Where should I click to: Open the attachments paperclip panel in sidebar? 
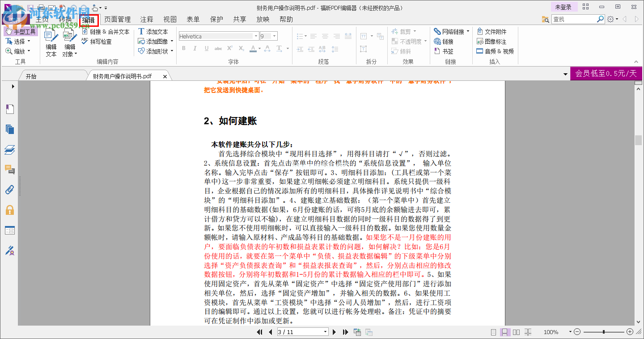point(9,190)
